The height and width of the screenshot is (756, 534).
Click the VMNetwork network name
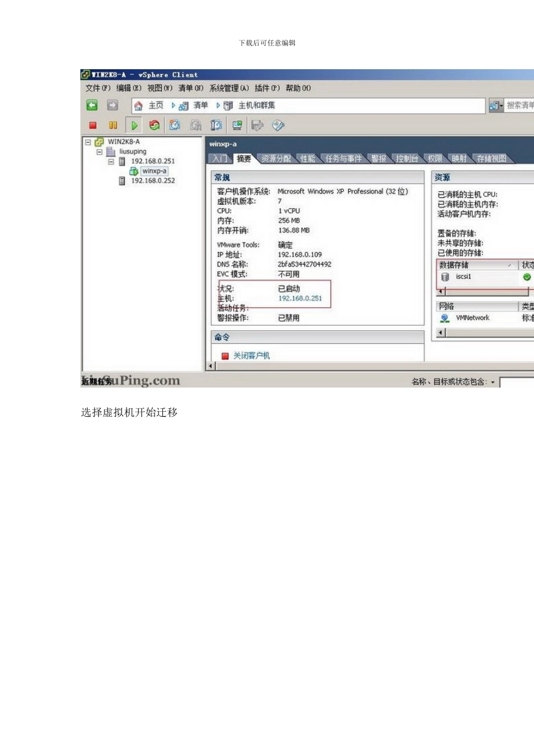(473, 318)
